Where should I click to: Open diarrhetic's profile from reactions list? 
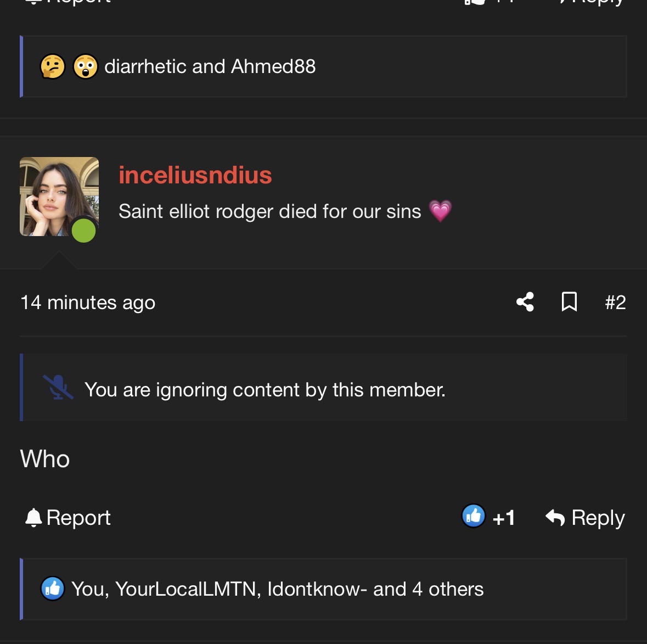[145, 66]
